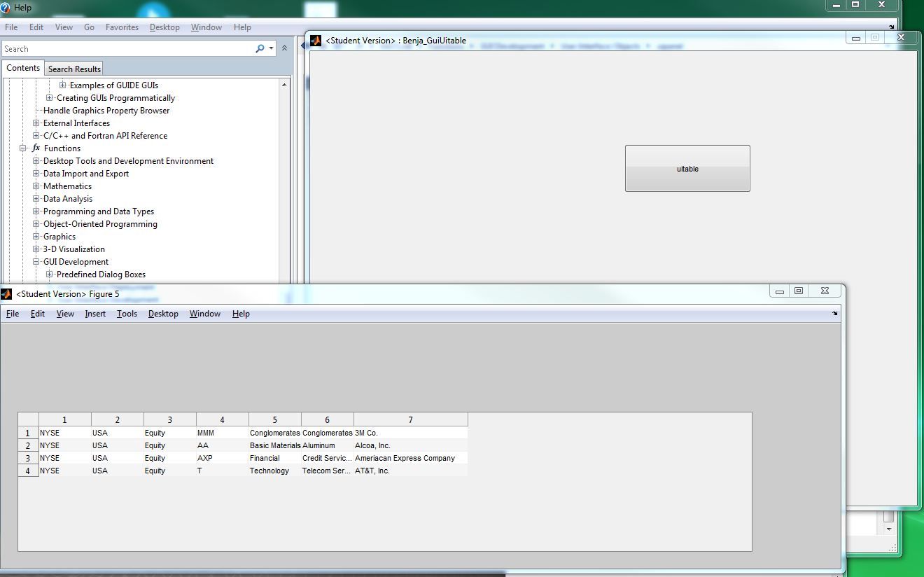Click column 7 header in the table
The width and height of the screenshot is (924, 577).
tap(410, 419)
